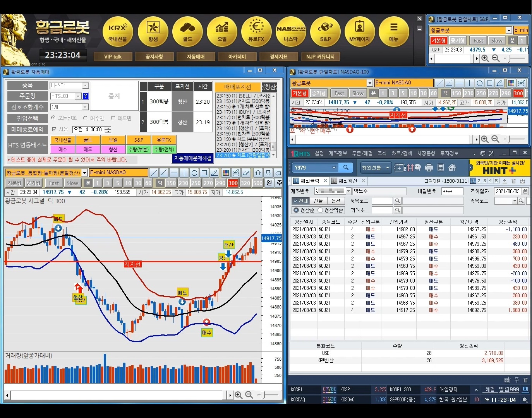Open the 종목 dropdown showing 나스닥

pos(86,85)
